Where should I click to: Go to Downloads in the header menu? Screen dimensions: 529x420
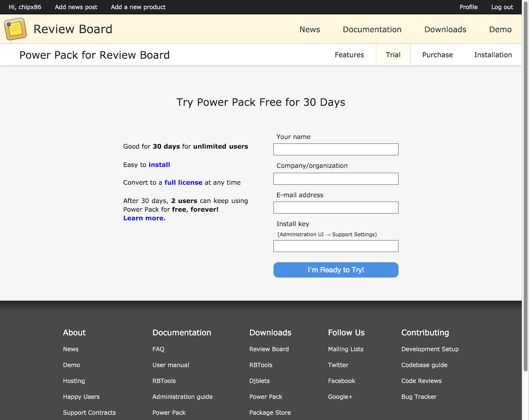point(445,29)
